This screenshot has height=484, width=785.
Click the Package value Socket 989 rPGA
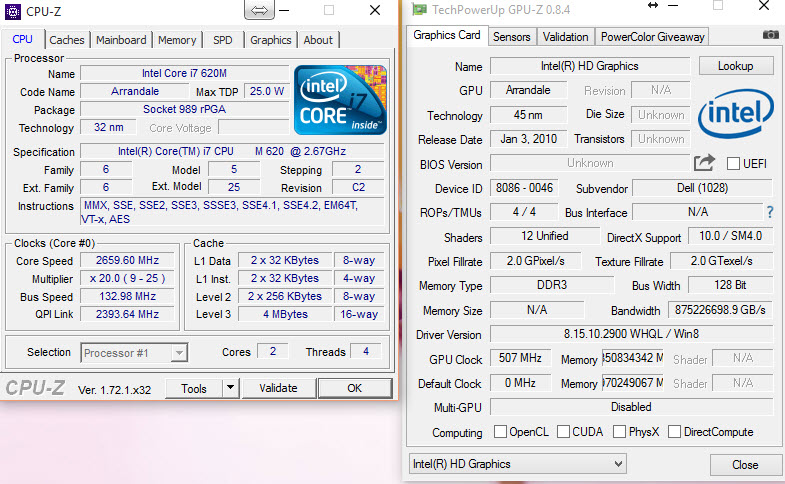(x=184, y=109)
